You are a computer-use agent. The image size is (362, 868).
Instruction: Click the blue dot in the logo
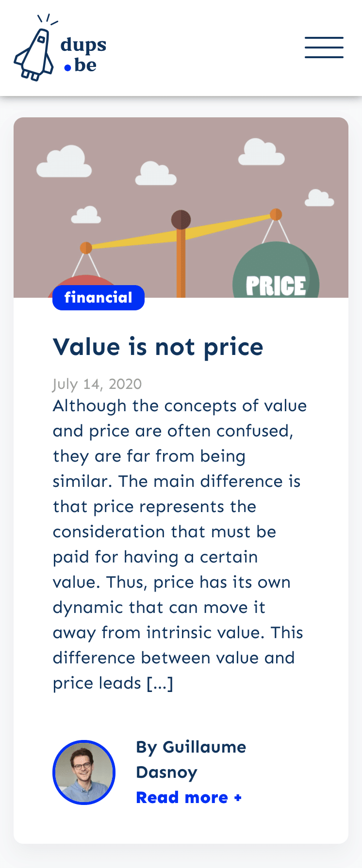tap(68, 68)
